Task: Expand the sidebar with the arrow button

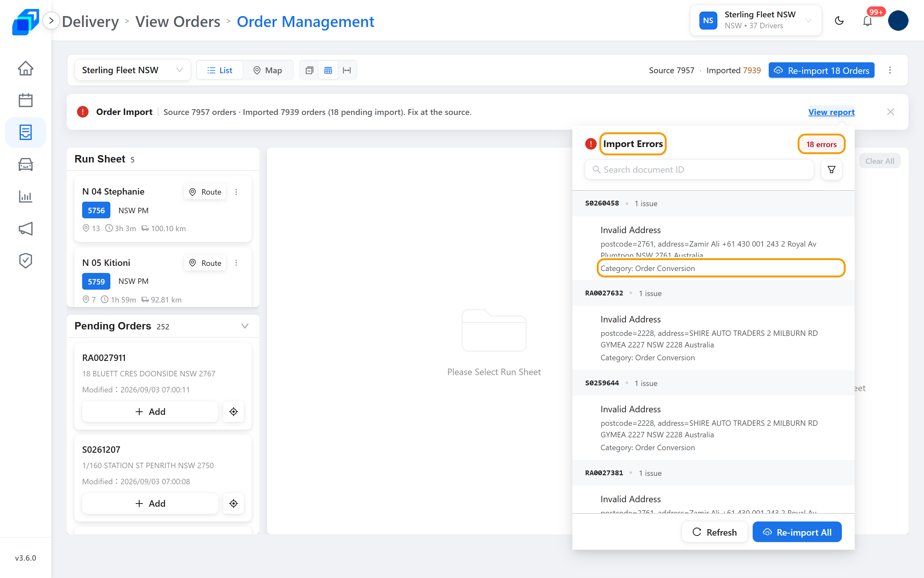Action: tap(51, 21)
